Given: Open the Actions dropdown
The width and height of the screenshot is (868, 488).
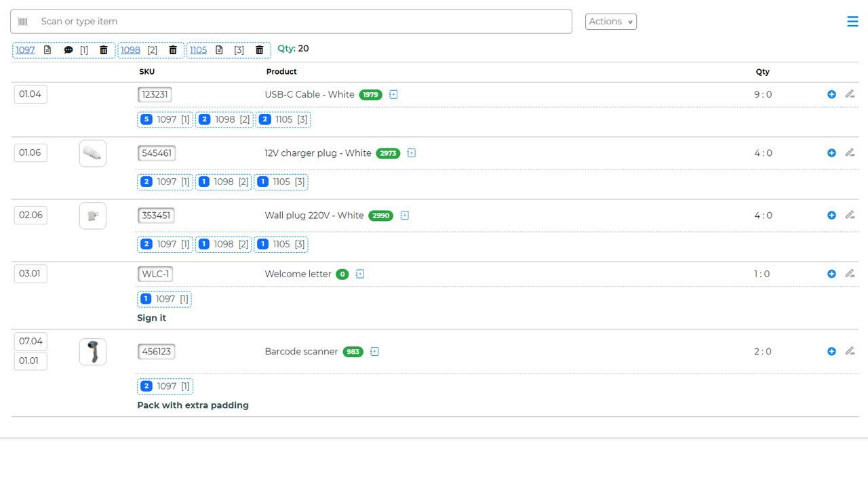Looking at the screenshot, I should [x=611, y=22].
